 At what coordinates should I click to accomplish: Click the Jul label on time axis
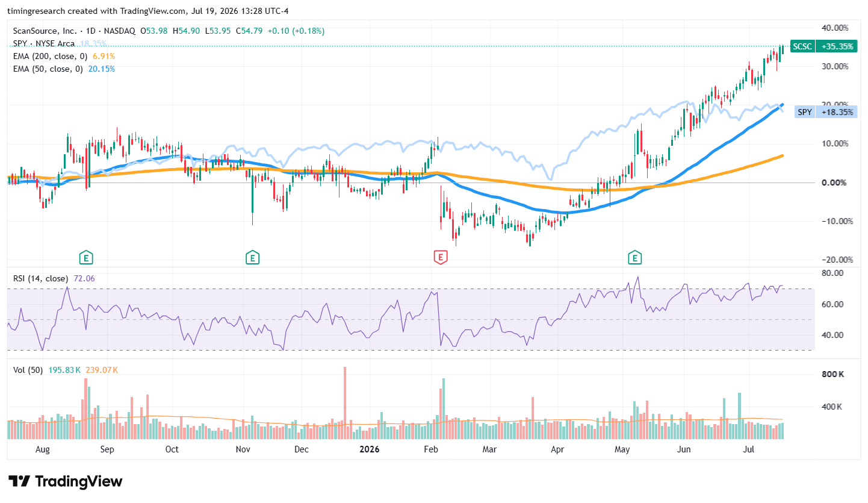click(x=749, y=449)
